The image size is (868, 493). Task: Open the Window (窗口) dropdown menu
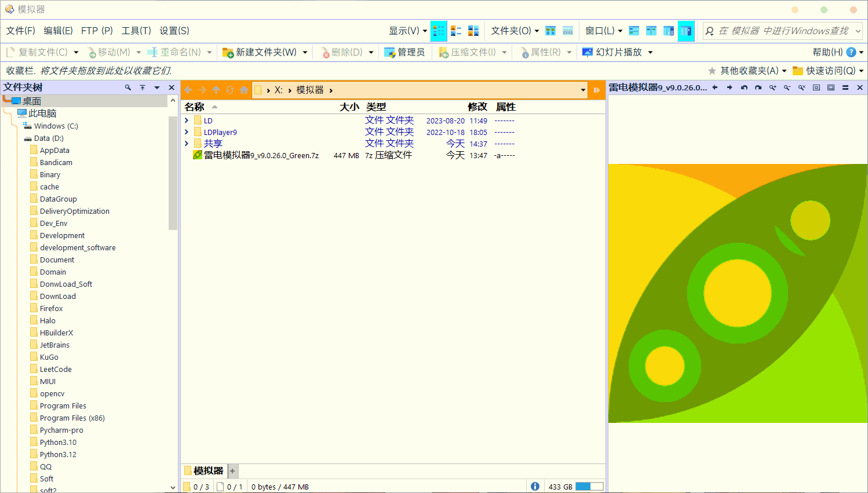[604, 31]
